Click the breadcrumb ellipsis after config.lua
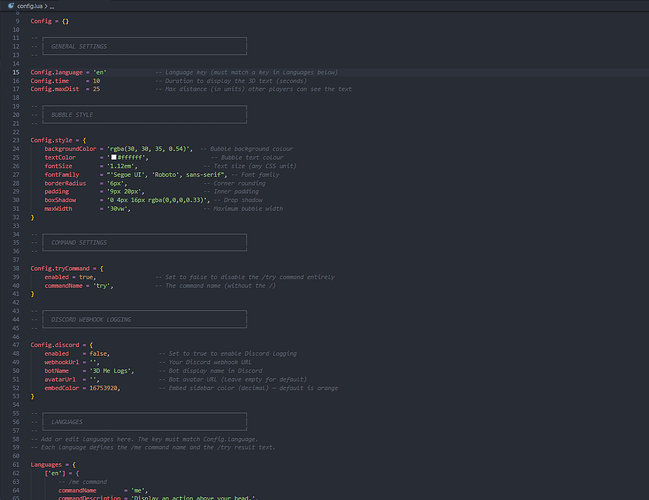649x500 pixels. [52, 6]
